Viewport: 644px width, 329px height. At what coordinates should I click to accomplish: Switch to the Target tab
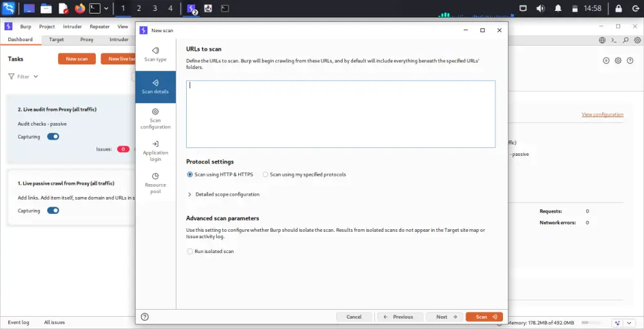[x=56, y=39]
